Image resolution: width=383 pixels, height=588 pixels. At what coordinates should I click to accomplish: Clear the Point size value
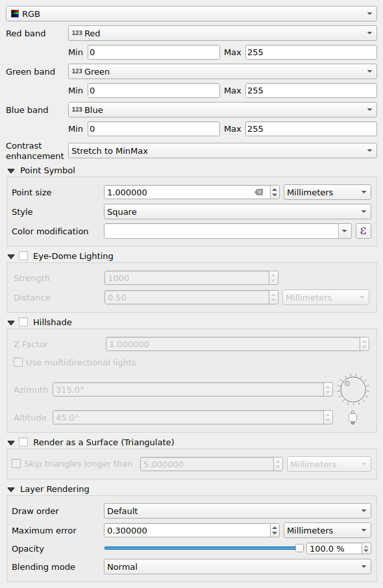pos(259,192)
